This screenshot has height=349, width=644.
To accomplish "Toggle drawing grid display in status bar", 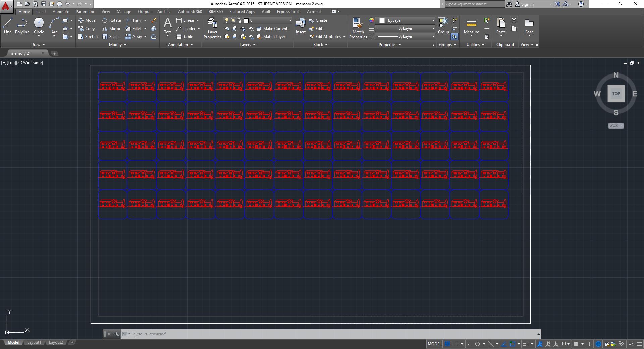I will pos(447,344).
